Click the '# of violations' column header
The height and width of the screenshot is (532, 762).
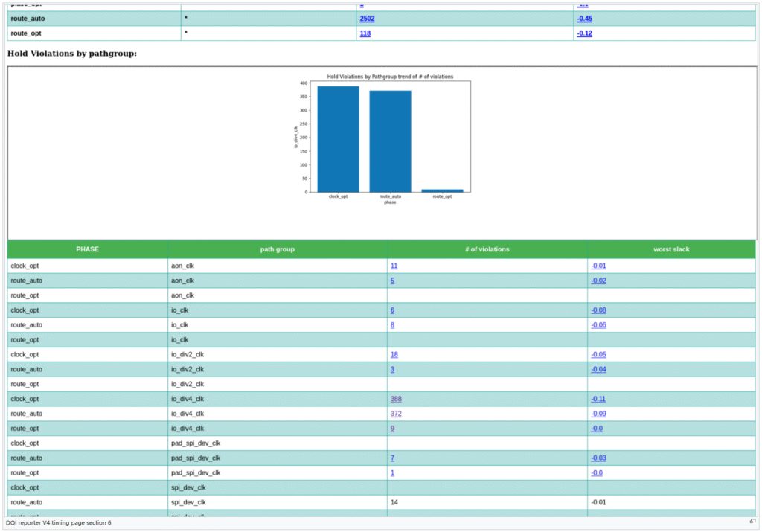(487, 249)
